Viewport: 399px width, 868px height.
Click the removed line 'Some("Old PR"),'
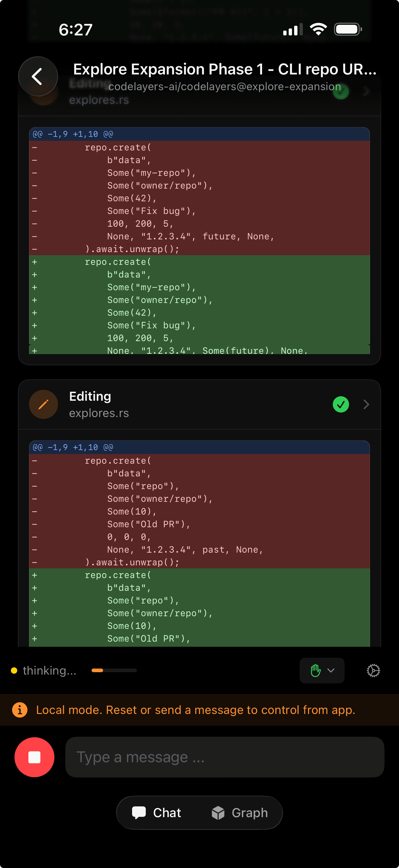point(199,524)
